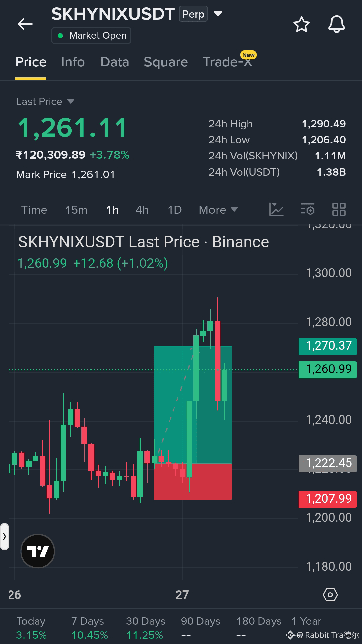Click the TradingView logo badge
Screen dimensions: 362x644
click(38, 551)
